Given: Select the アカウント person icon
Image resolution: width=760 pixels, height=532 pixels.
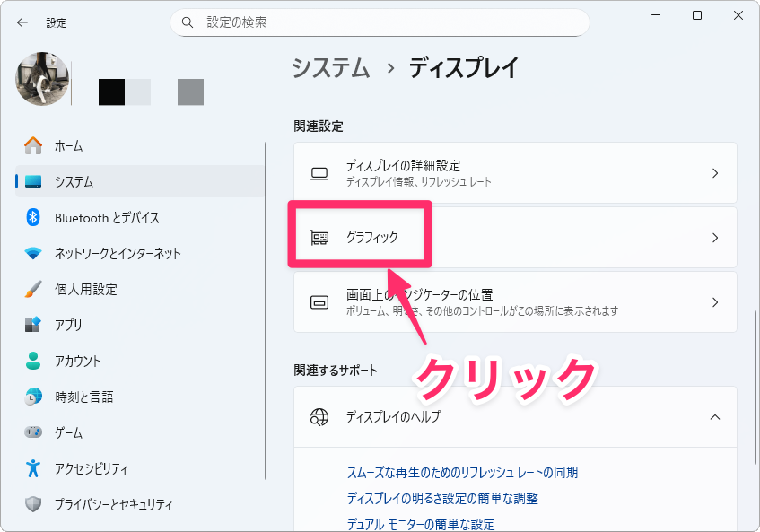Looking at the screenshot, I should coord(33,361).
